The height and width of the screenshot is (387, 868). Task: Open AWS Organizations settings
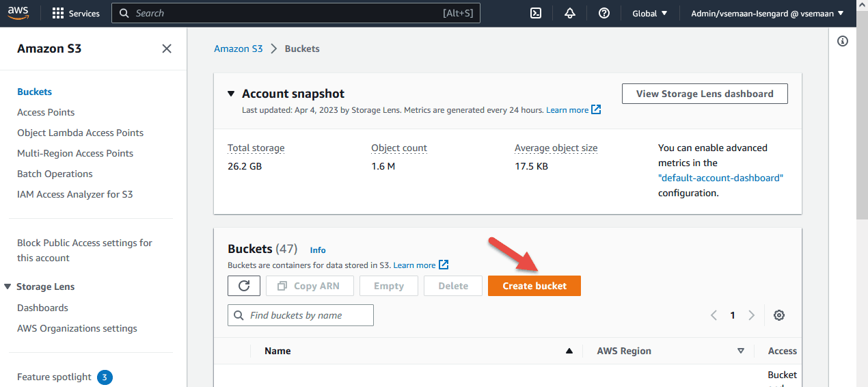[77, 328]
